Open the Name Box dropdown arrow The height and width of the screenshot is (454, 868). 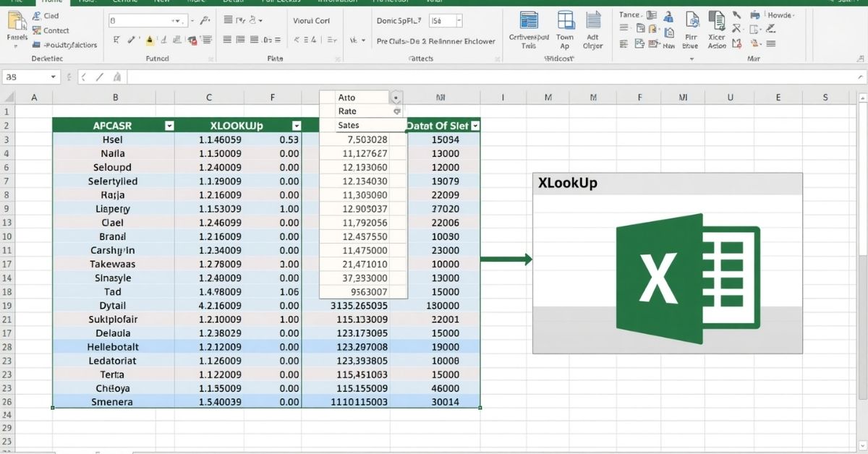click(54, 77)
